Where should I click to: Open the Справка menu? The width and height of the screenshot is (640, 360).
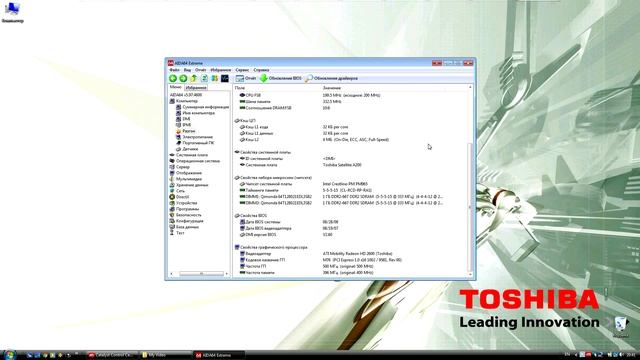(261, 70)
